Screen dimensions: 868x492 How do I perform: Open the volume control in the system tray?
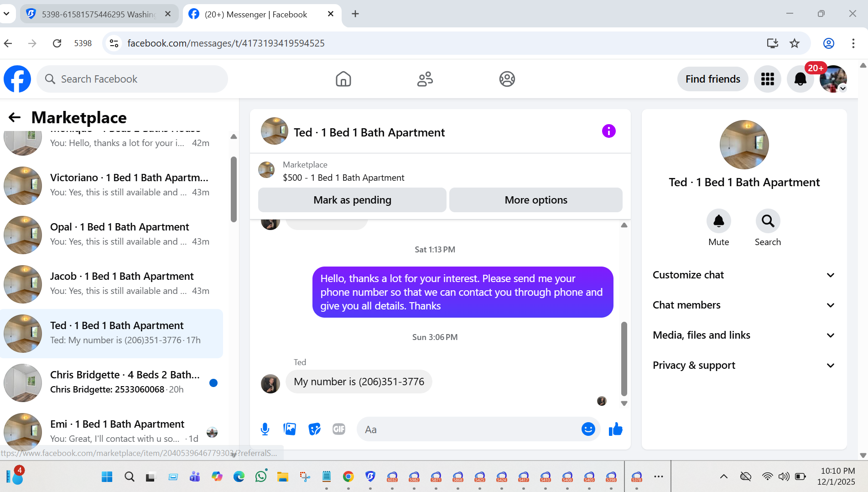click(x=784, y=477)
